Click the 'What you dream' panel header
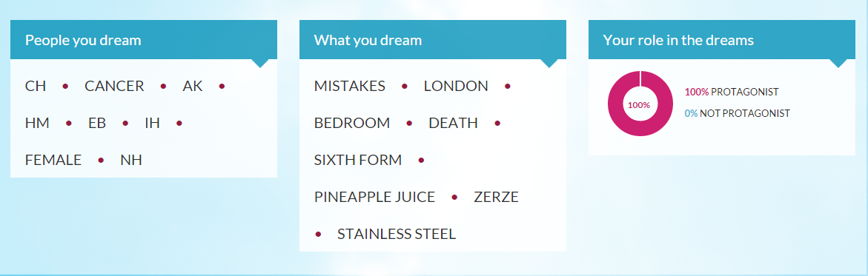Image resolution: width=868 pixels, height=276 pixels. click(433, 40)
